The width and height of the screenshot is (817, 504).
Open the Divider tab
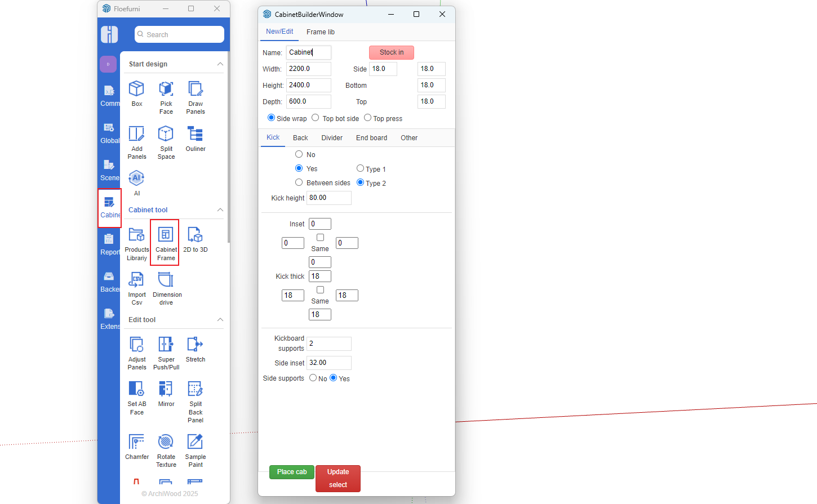point(332,138)
